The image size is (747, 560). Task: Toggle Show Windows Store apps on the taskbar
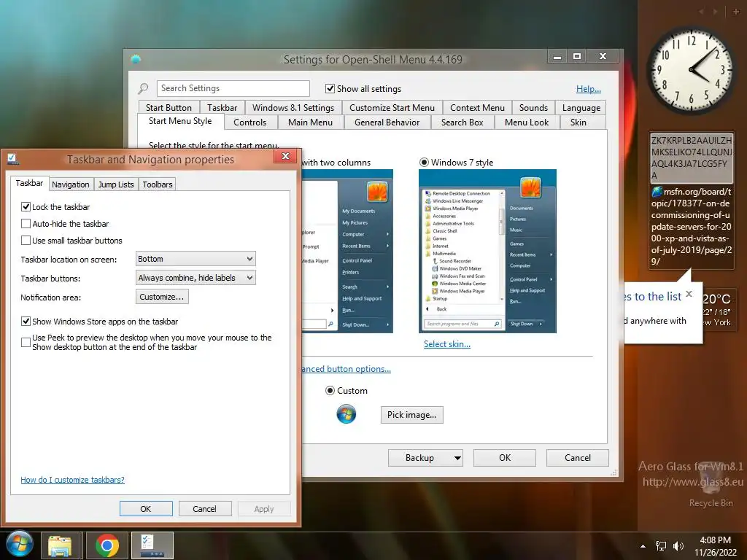(x=26, y=322)
